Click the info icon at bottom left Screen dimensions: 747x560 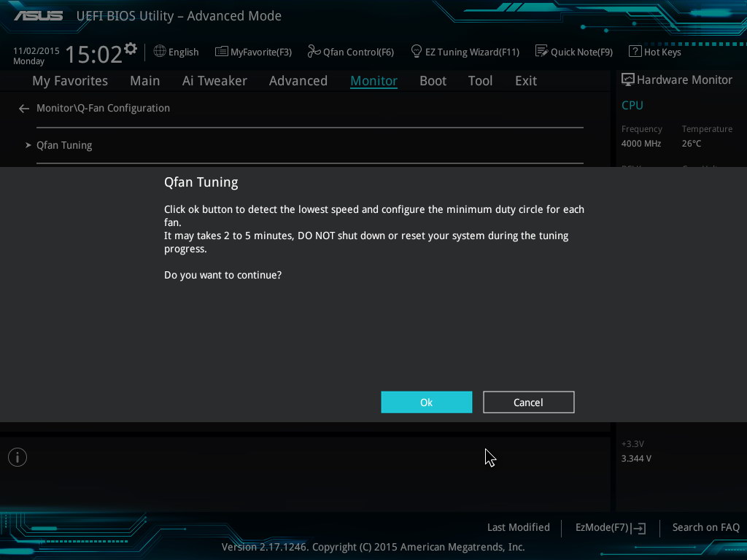click(x=18, y=457)
